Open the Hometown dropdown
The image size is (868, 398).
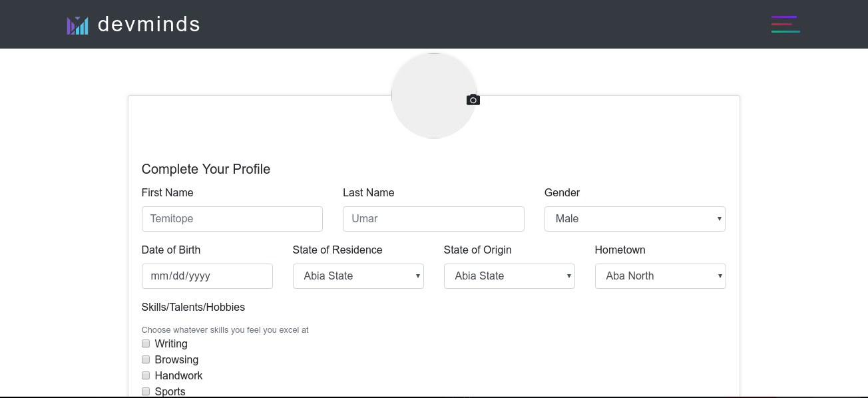pyautogui.click(x=660, y=276)
